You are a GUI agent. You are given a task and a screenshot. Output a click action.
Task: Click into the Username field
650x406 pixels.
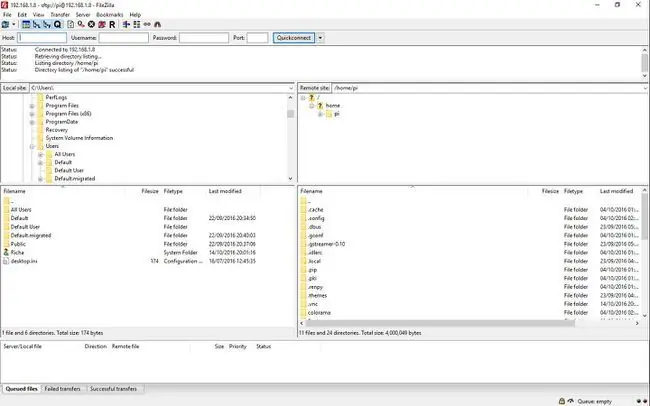tap(124, 38)
